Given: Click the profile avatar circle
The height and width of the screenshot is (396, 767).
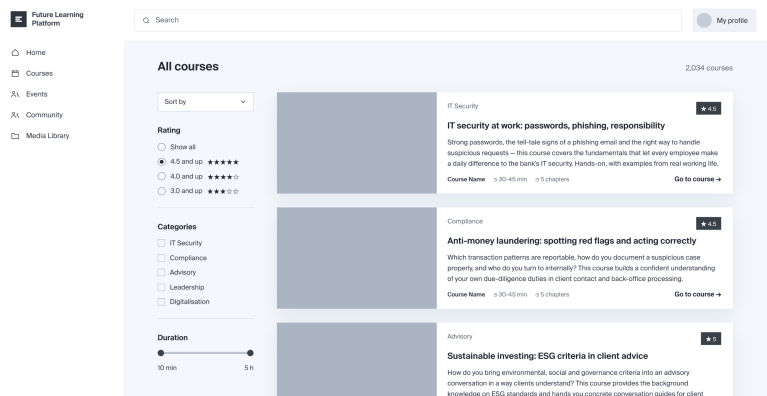Looking at the screenshot, I should (704, 21).
